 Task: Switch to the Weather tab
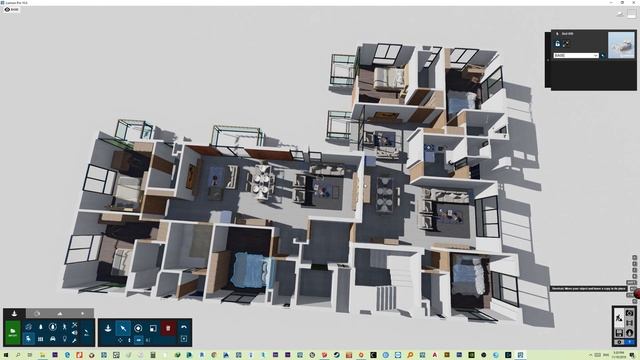(x=82, y=313)
